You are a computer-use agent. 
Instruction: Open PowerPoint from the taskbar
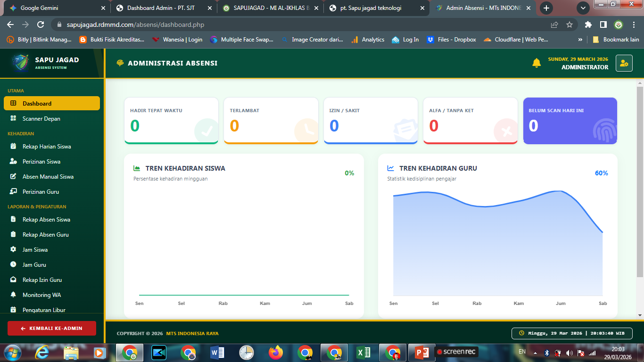pyautogui.click(x=421, y=352)
